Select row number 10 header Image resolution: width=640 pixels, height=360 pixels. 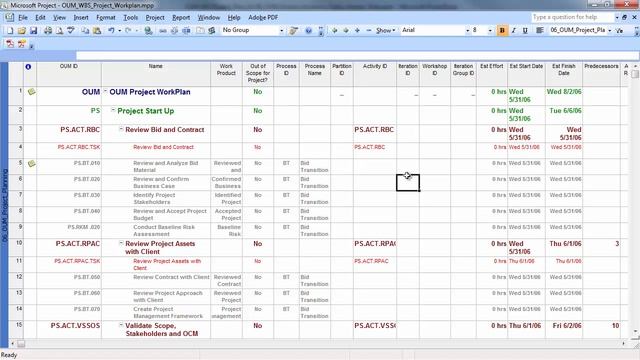(x=16, y=248)
